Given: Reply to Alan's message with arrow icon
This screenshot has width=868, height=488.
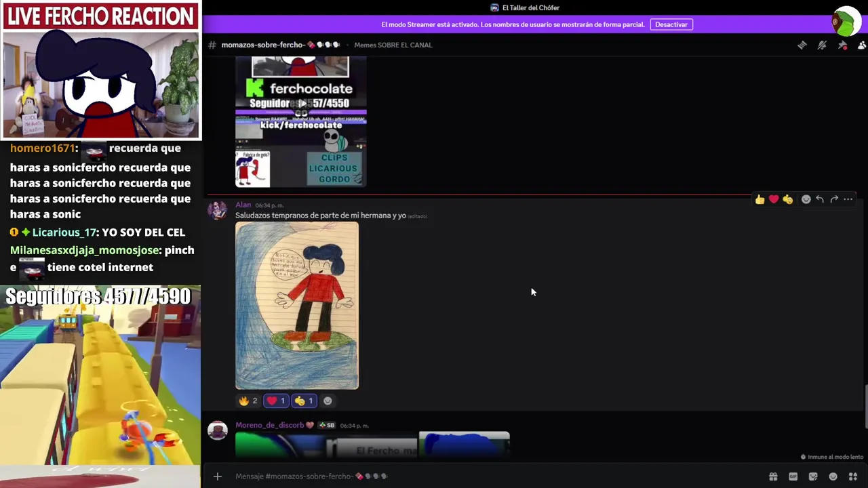Looking at the screenshot, I should tap(820, 199).
